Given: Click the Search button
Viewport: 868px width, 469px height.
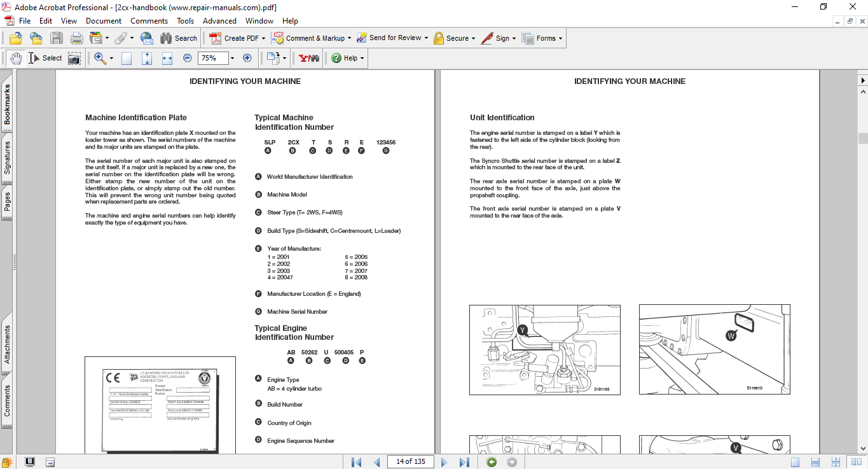Looking at the screenshot, I should (x=179, y=38).
